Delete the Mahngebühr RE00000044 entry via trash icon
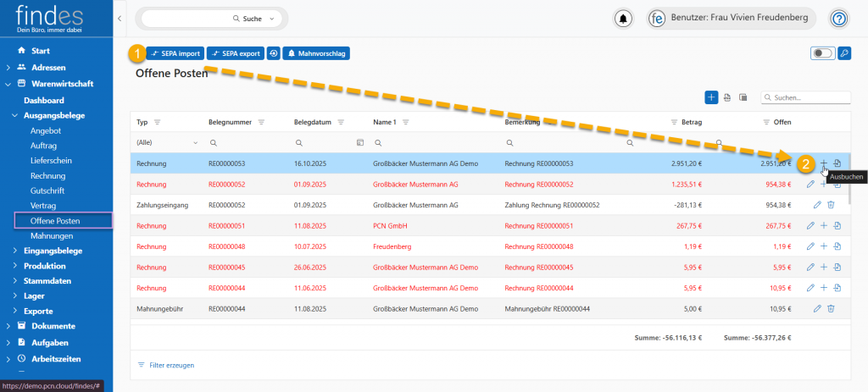This screenshot has width=868, height=392. pos(831,309)
